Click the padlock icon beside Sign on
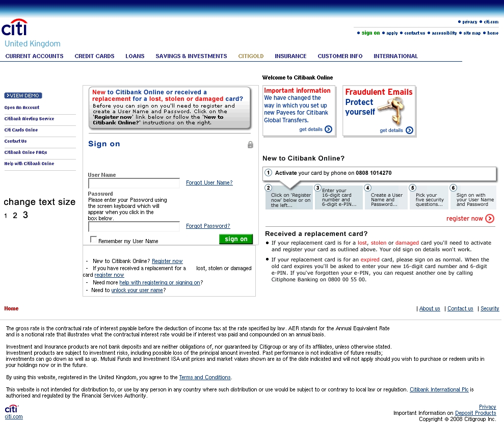This screenshot has width=504, height=422. (x=250, y=145)
